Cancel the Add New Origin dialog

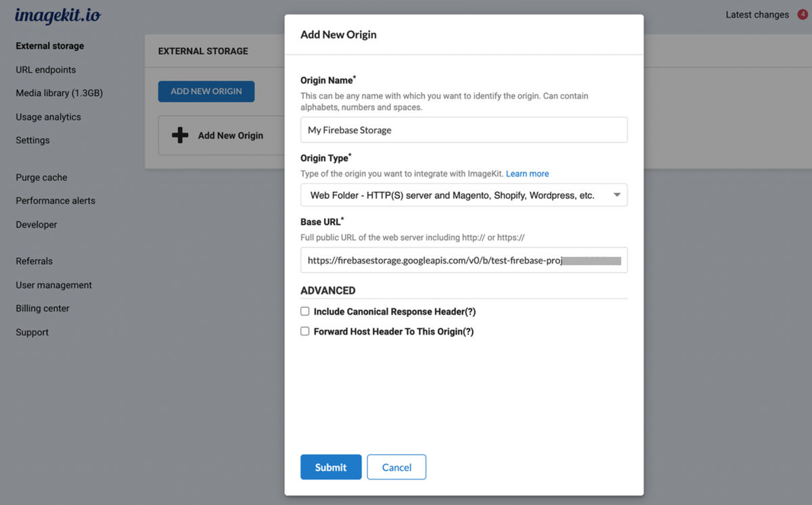click(x=397, y=467)
